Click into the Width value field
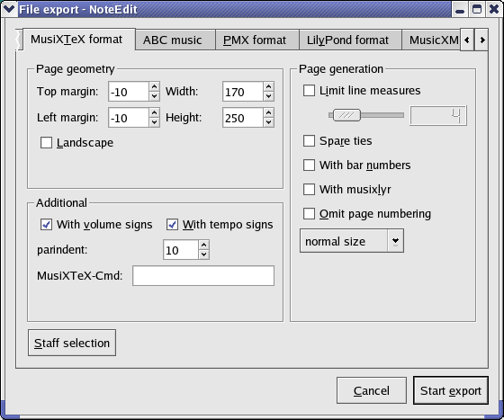 [243, 92]
